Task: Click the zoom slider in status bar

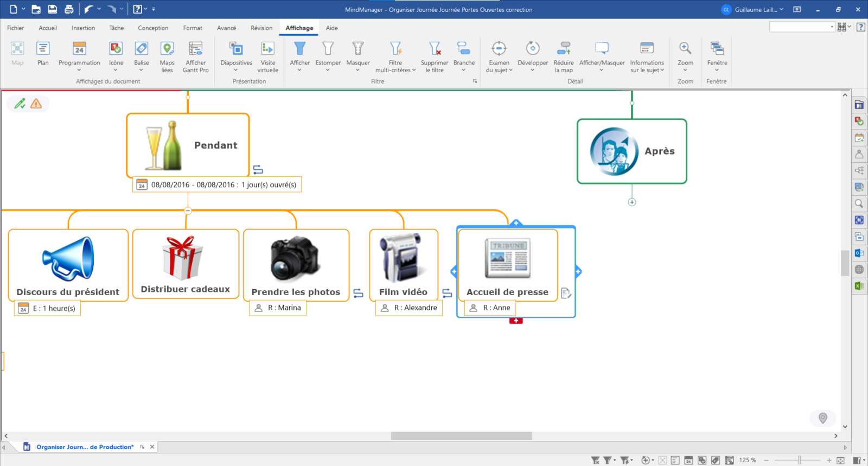Action: (799, 461)
